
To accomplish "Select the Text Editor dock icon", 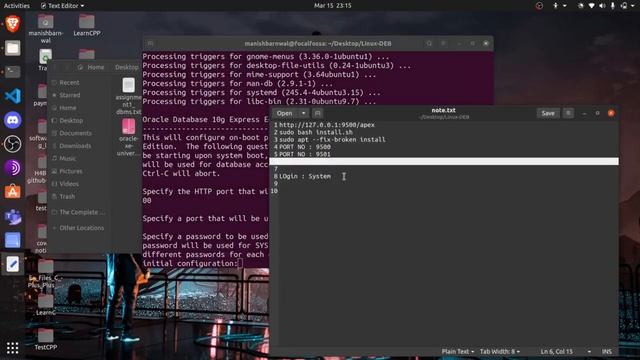I will tap(13, 264).
